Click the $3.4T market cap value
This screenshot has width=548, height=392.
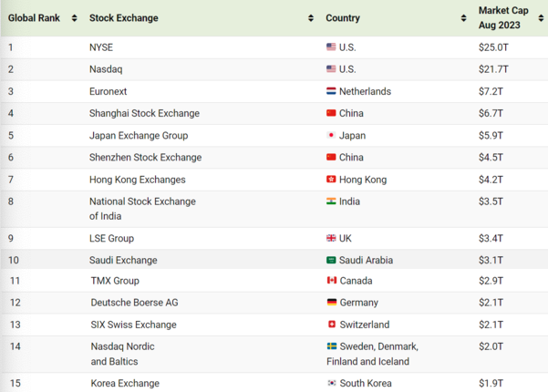tap(491, 238)
